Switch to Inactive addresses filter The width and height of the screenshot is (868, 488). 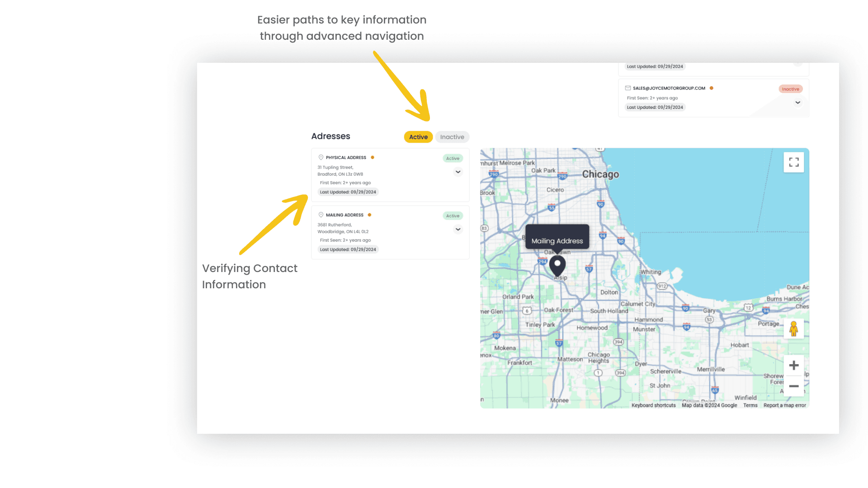pos(452,137)
